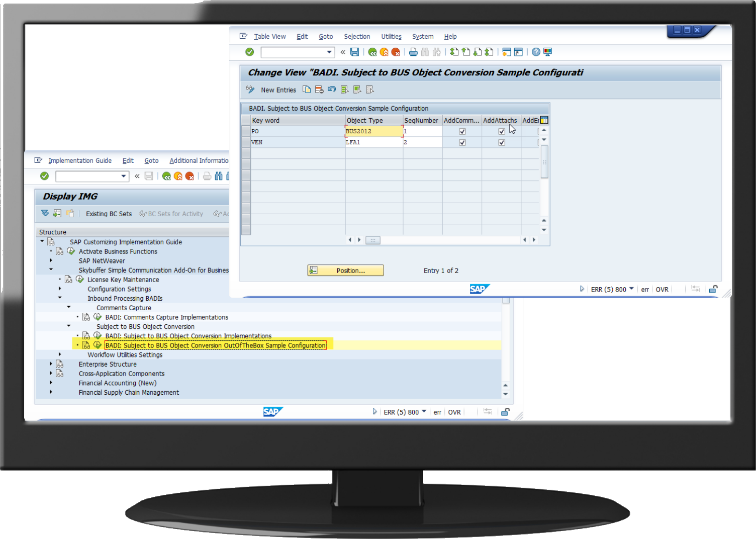756x539 pixels.
Task: Go to previous page in Change View toolbar
Action: tap(465, 52)
